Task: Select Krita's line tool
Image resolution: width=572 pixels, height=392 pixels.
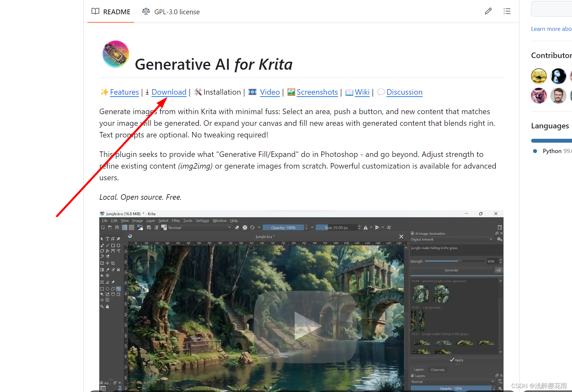Action: [x=107, y=245]
